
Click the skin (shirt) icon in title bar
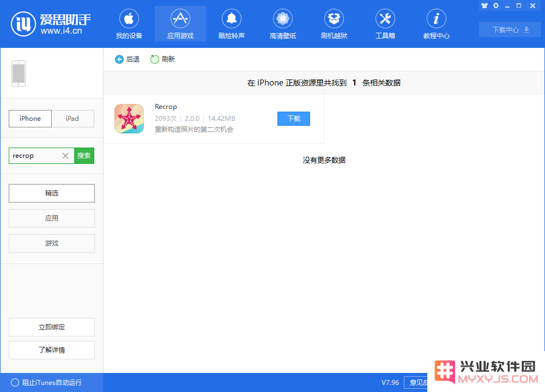click(485, 5)
